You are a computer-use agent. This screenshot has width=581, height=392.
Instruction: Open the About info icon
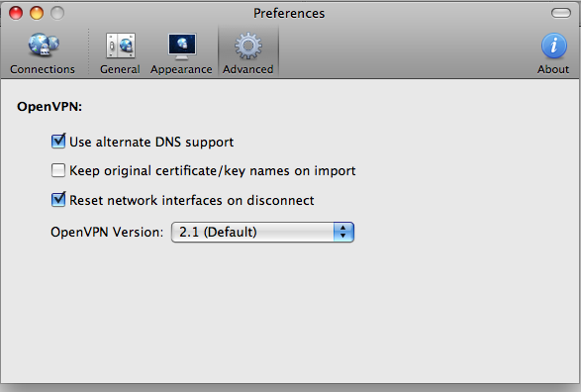(554, 46)
